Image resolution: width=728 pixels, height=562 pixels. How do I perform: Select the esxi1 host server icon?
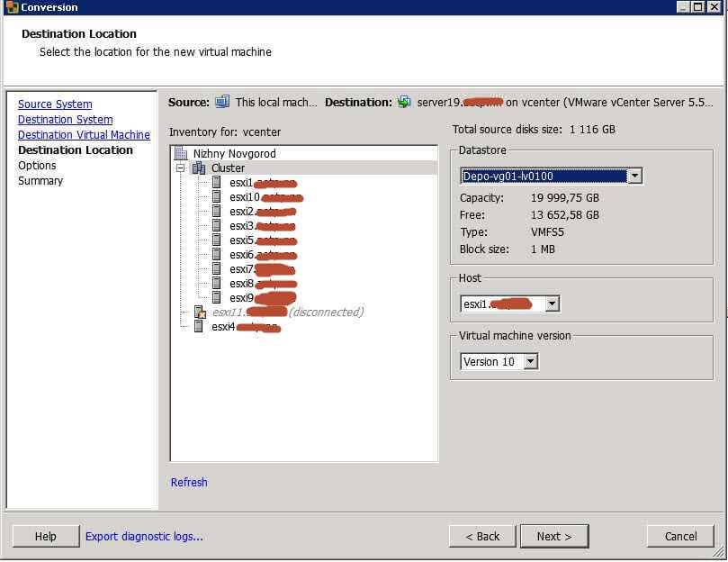(217, 183)
